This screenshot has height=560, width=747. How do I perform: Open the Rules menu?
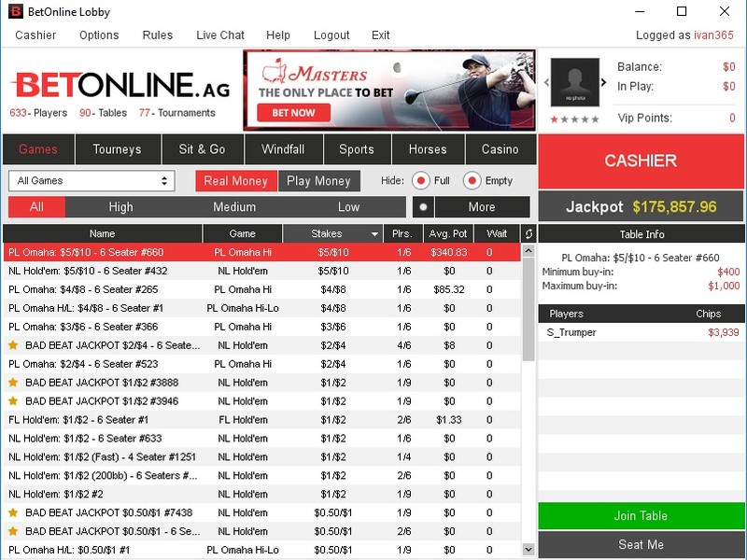[x=158, y=35]
